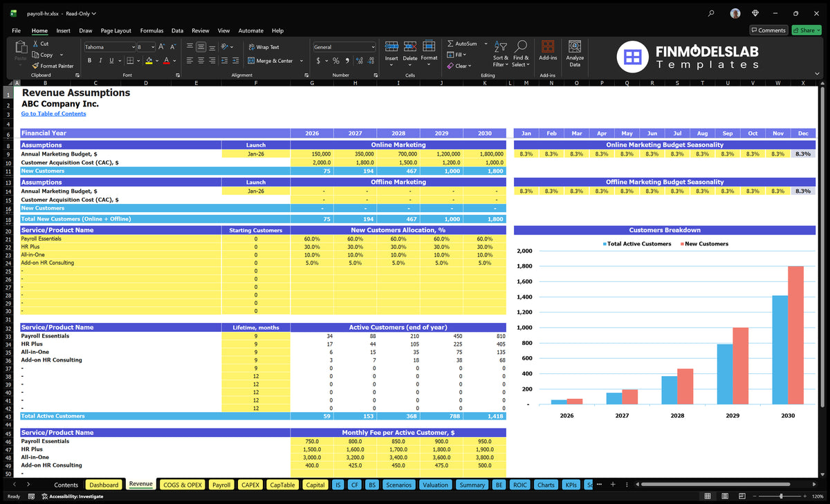Viewport: 830px width, 504px height.
Task: Toggle Wrap Text
Action: (x=264, y=47)
